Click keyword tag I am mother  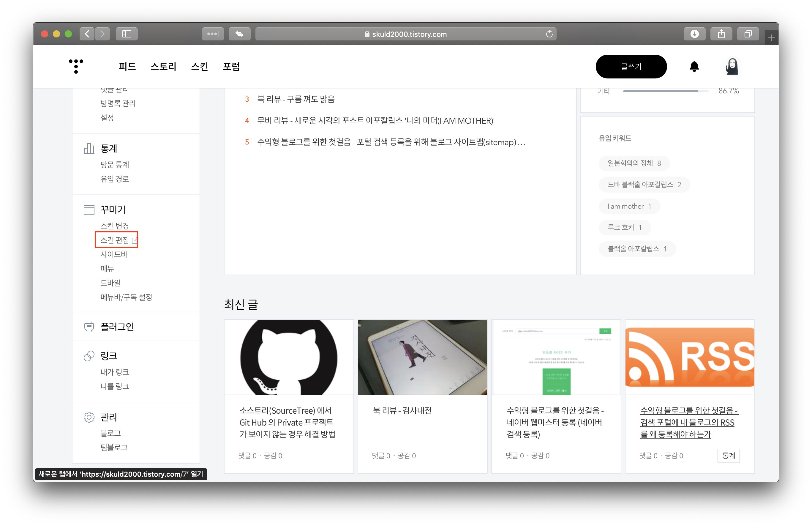point(629,206)
